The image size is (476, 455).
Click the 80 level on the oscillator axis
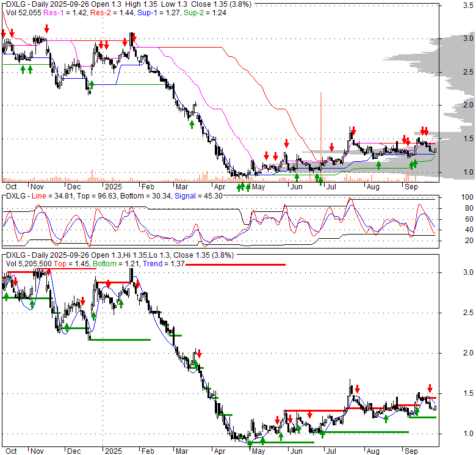[469, 208]
